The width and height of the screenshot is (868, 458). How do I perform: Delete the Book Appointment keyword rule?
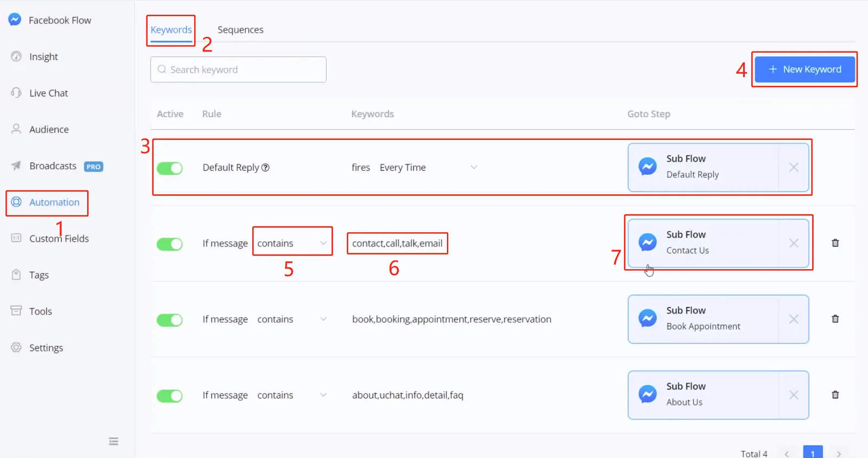tap(835, 319)
